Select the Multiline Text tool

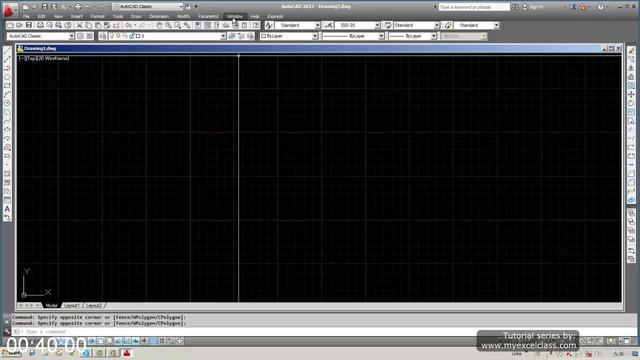7,209
